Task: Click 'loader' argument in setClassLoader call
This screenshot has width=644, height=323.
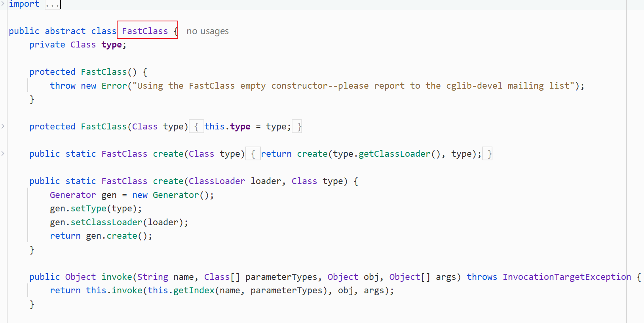Action: pos(163,222)
